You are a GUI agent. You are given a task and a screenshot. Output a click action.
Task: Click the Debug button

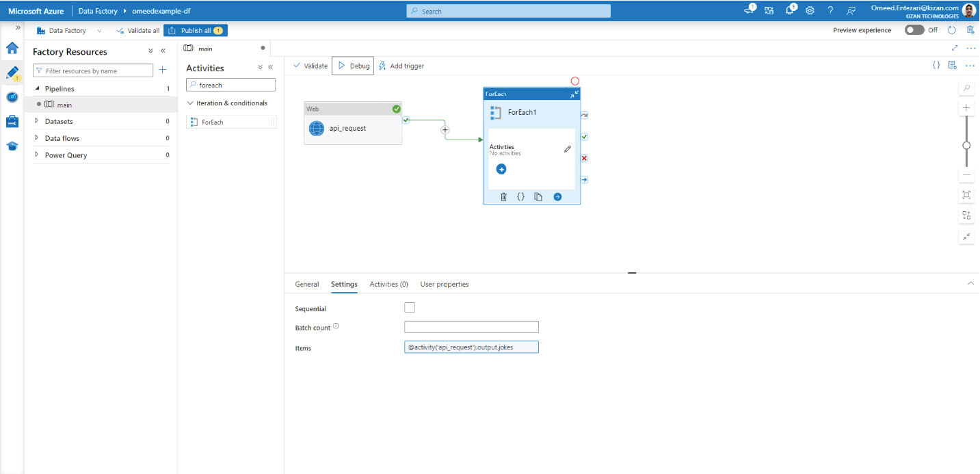click(354, 66)
